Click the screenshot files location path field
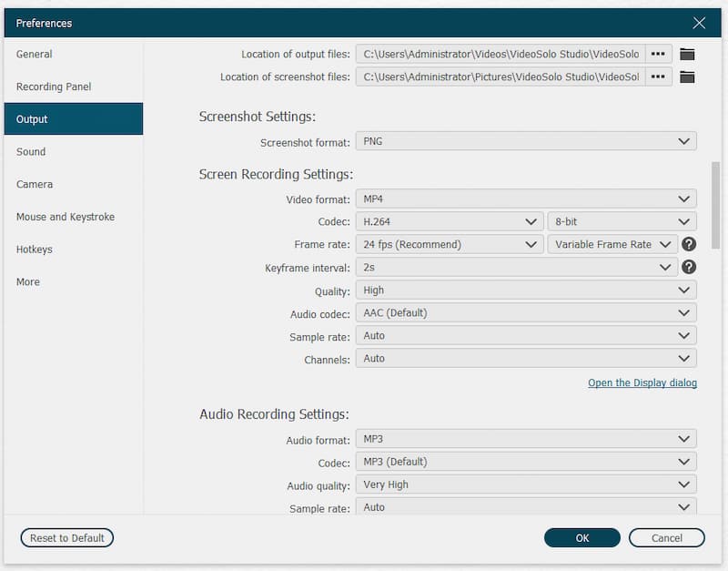 (500, 76)
